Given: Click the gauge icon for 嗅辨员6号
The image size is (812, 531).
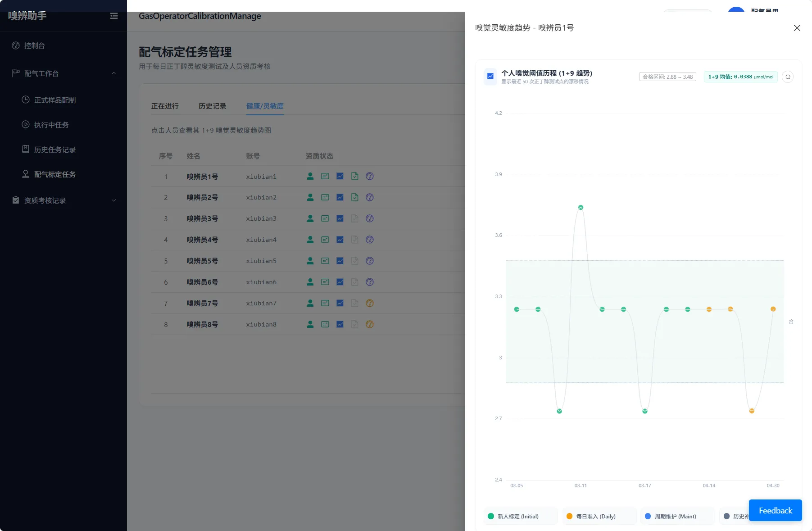Looking at the screenshot, I should coord(370,282).
